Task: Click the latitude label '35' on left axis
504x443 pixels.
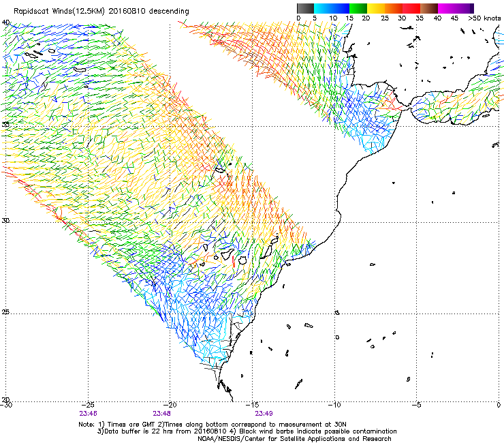Action: pyautogui.click(x=5, y=125)
